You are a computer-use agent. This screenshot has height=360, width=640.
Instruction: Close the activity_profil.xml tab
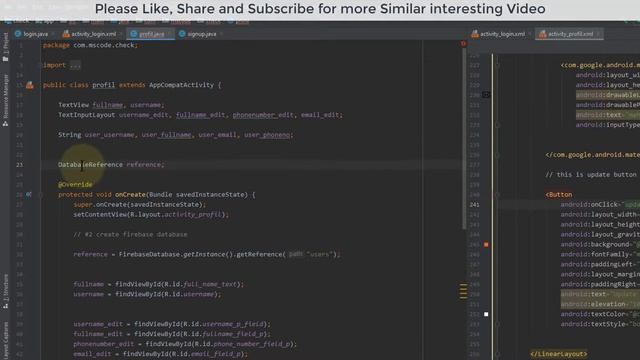tap(598, 34)
